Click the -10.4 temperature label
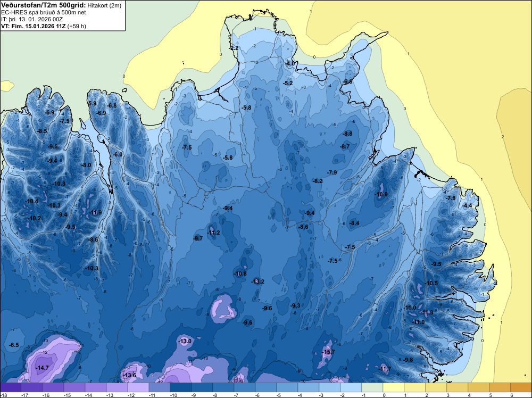This screenshot has height=398, width=532. (x=32, y=201)
